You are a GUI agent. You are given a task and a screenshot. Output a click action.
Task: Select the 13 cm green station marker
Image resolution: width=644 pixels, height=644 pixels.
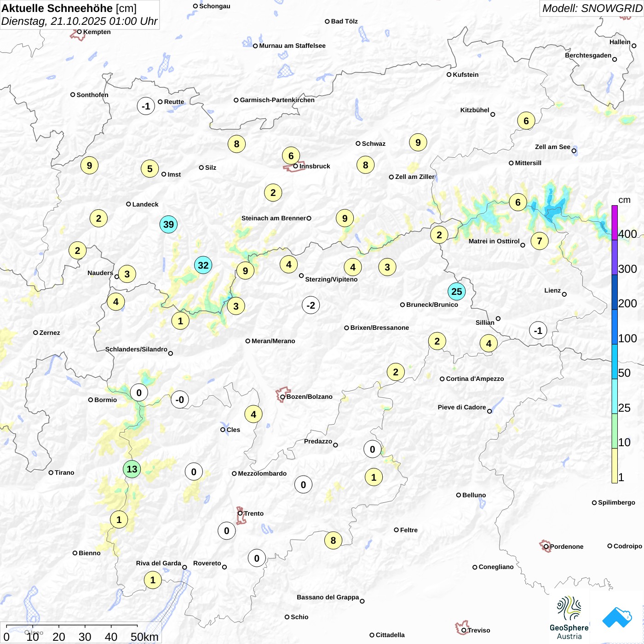132,469
